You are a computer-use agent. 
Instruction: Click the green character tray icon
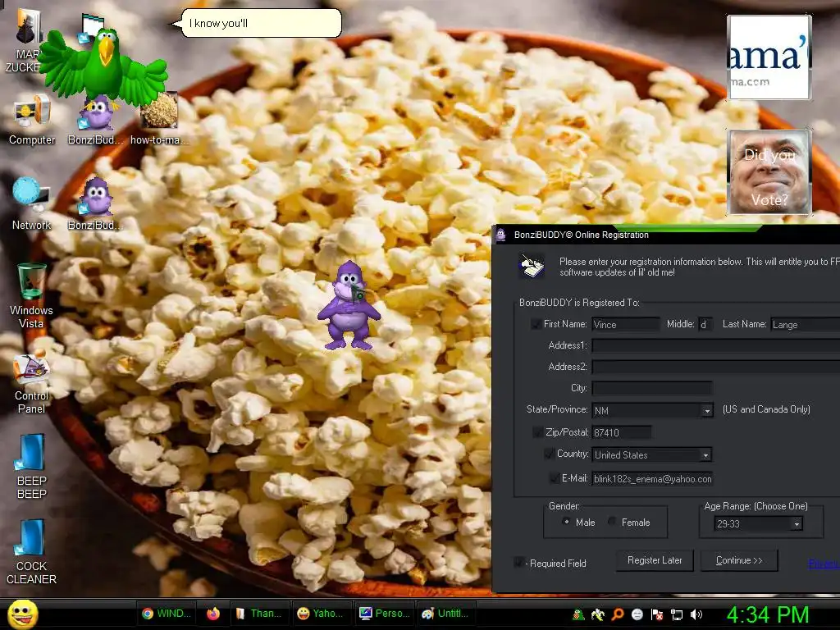[x=578, y=614]
